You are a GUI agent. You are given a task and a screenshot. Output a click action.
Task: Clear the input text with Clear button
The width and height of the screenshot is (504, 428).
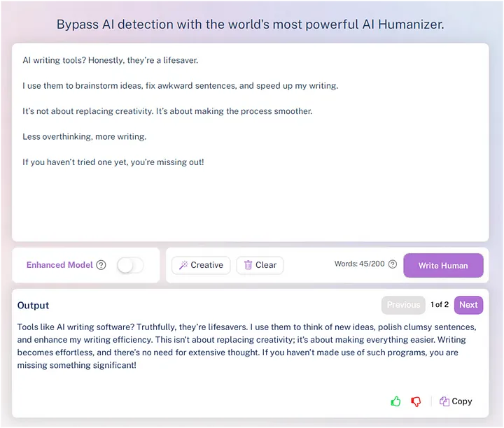click(x=260, y=265)
